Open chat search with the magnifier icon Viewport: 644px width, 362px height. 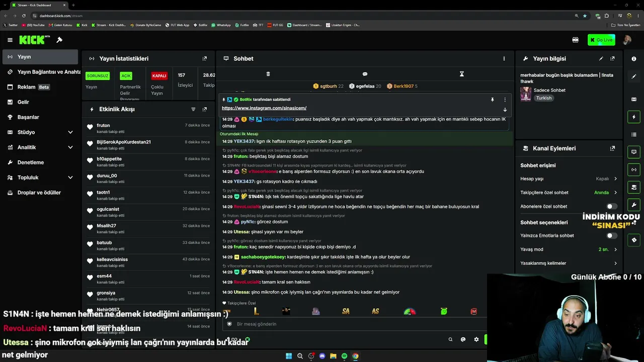click(450, 339)
